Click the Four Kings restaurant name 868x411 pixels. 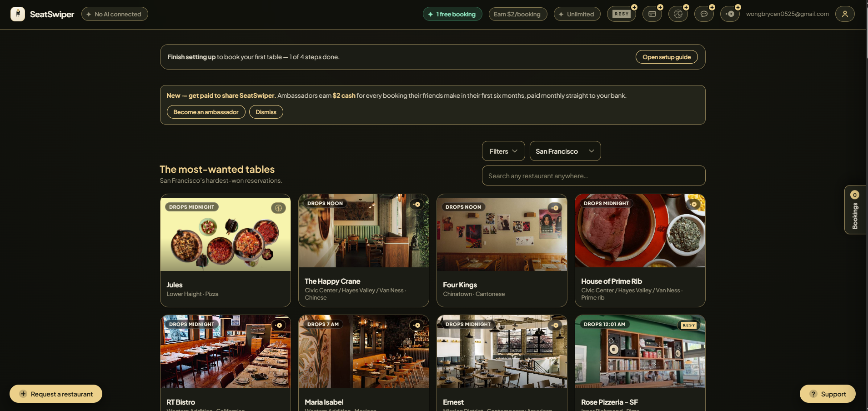[x=460, y=285]
